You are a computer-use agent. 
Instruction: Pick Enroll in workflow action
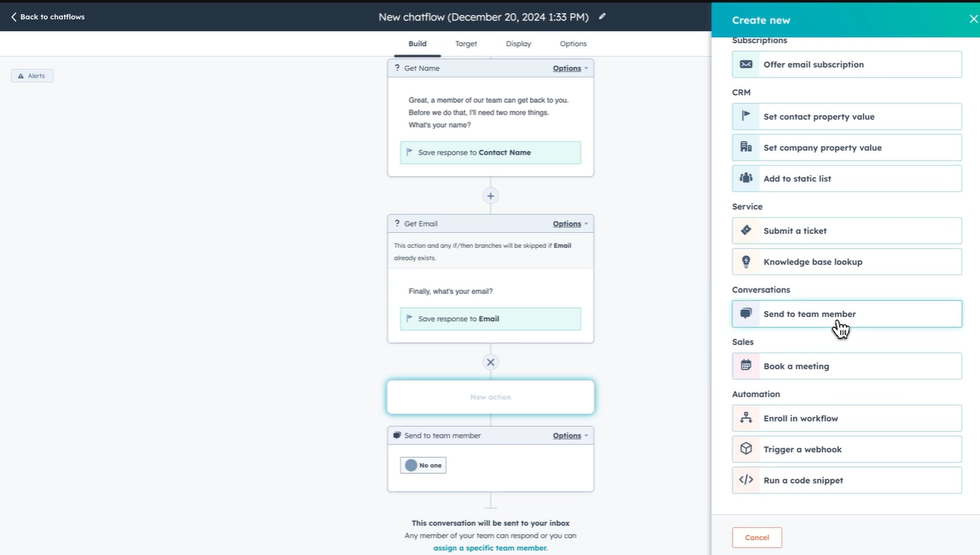tap(847, 418)
